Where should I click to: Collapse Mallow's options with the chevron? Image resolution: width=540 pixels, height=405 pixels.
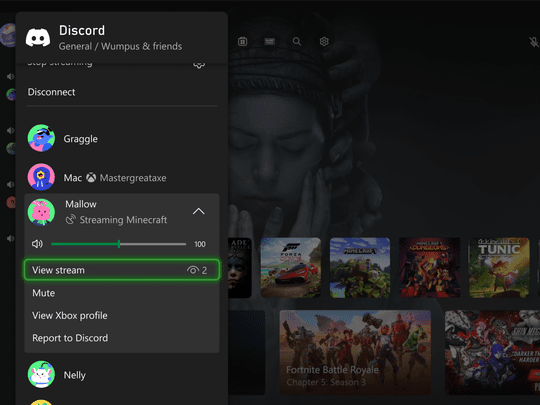tap(199, 211)
